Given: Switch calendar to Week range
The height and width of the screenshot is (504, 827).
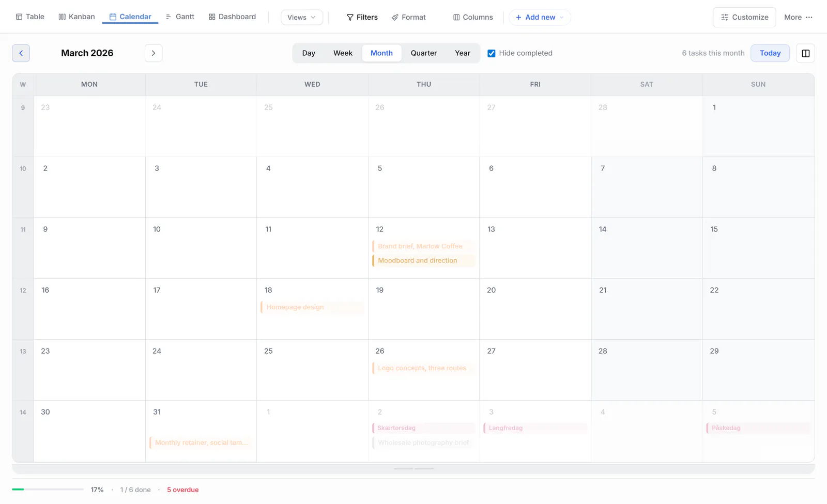Looking at the screenshot, I should pos(343,53).
